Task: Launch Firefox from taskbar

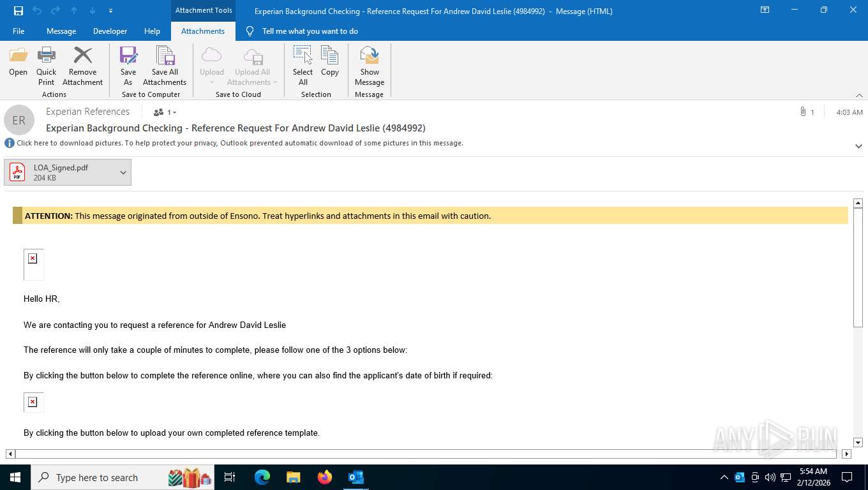Action: (x=325, y=477)
